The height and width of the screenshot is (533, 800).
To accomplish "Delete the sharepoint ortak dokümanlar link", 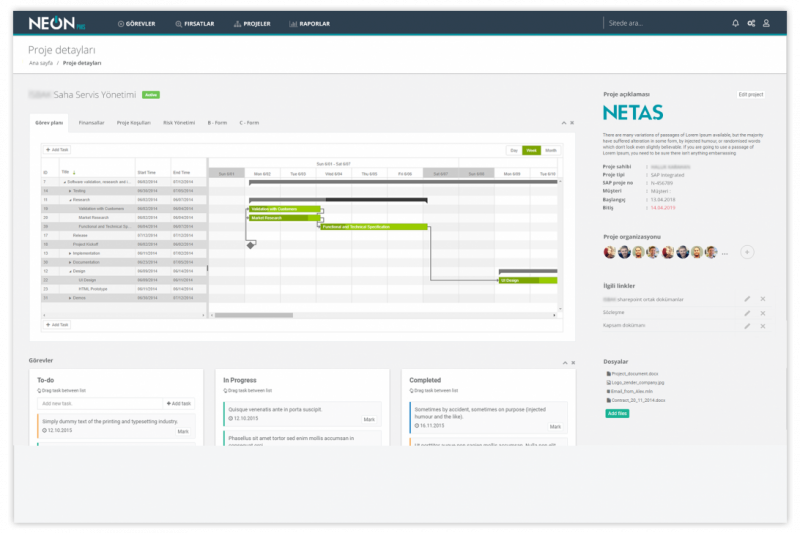I will (763, 299).
